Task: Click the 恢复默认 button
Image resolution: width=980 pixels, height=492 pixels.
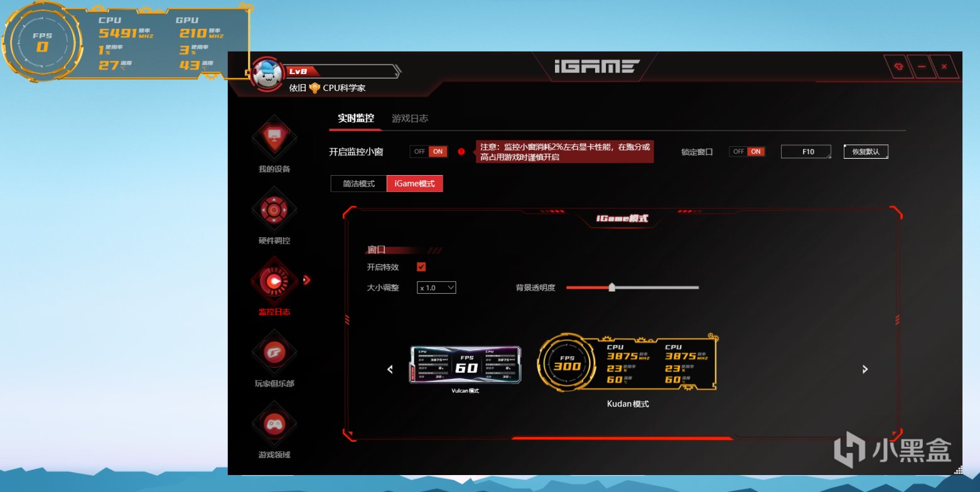Action: [x=866, y=151]
